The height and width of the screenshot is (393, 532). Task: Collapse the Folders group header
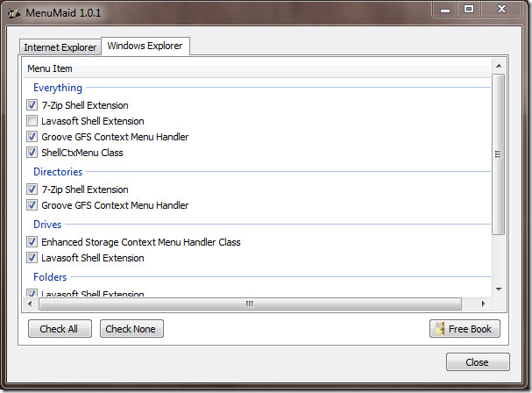(x=50, y=277)
